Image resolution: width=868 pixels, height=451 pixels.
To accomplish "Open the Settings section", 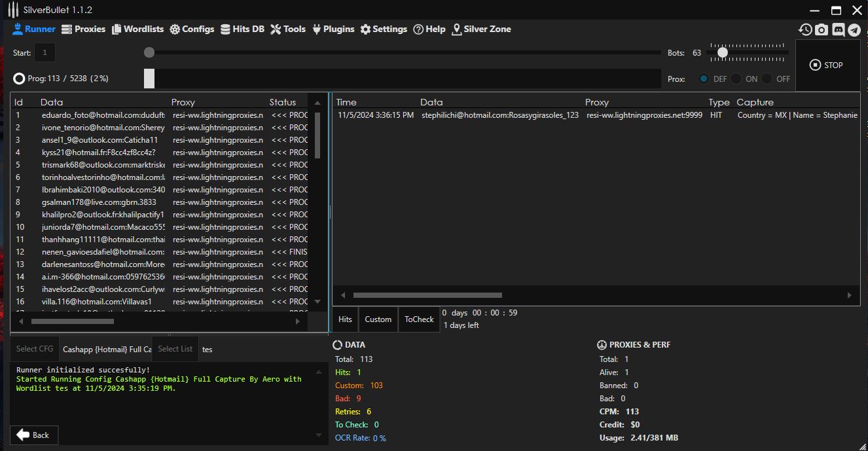I will (x=384, y=29).
